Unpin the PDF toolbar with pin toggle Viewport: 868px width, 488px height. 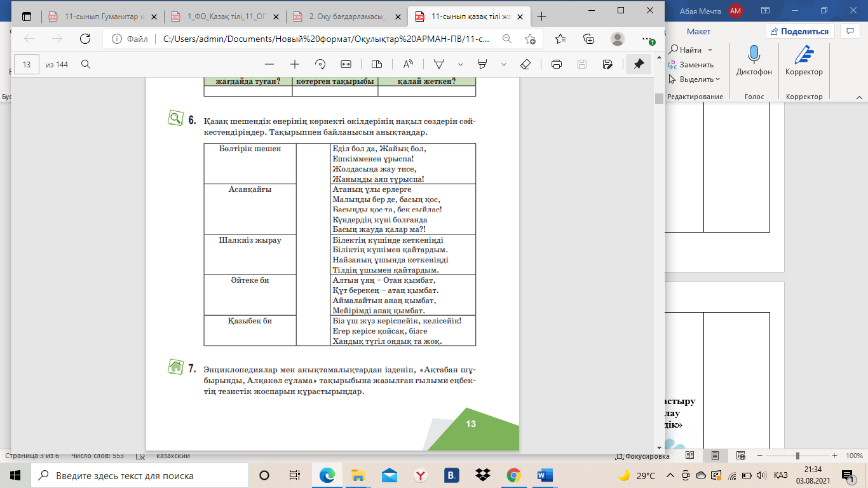639,64
